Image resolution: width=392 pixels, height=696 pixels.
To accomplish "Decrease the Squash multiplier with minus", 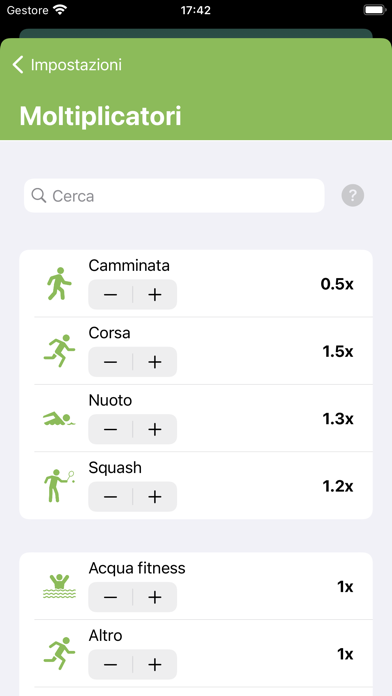I will coord(110,497).
